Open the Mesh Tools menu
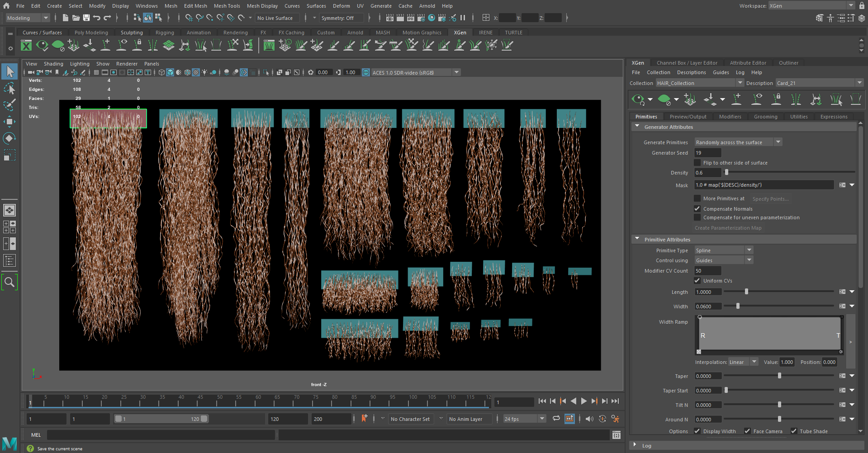The width and height of the screenshot is (868, 453). pos(227,6)
